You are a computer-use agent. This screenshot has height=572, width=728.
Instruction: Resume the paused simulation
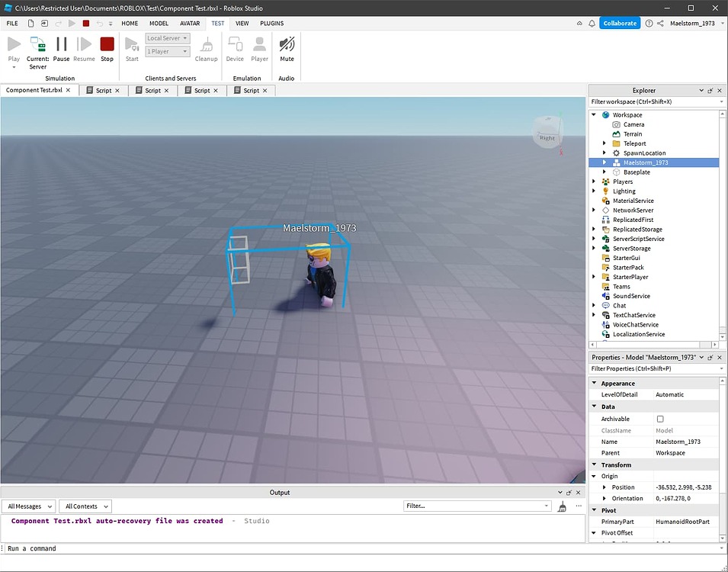[84, 47]
